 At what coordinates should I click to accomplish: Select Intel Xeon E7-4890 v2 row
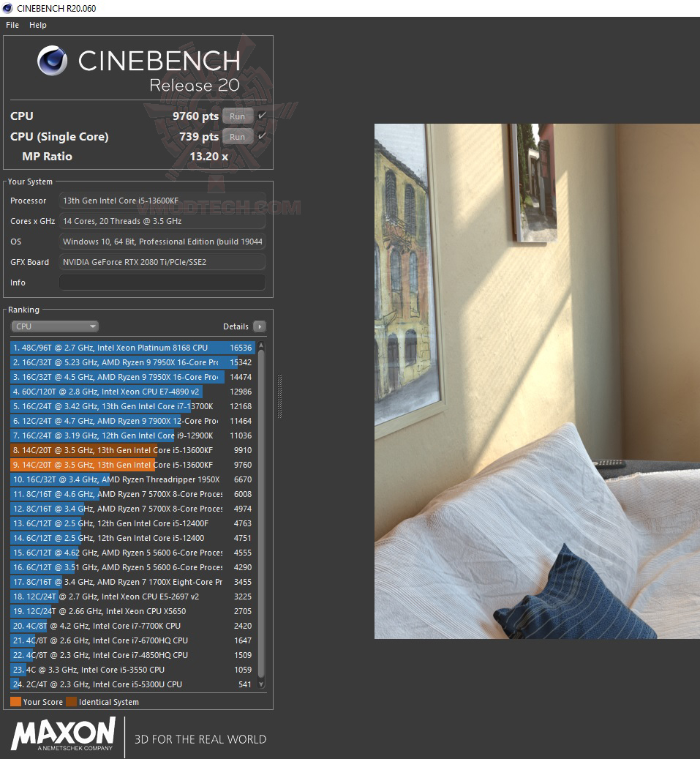(x=132, y=392)
